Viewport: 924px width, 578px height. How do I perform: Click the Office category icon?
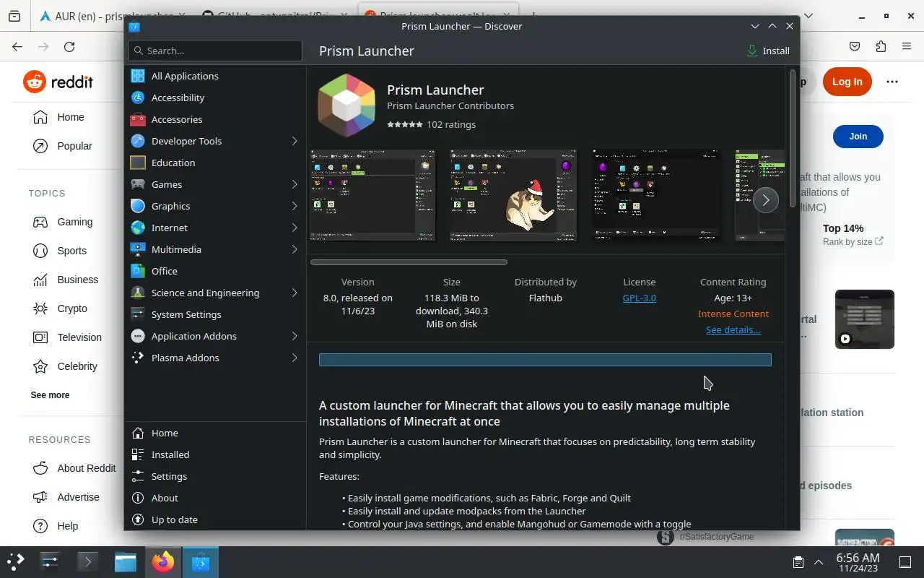(138, 271)
